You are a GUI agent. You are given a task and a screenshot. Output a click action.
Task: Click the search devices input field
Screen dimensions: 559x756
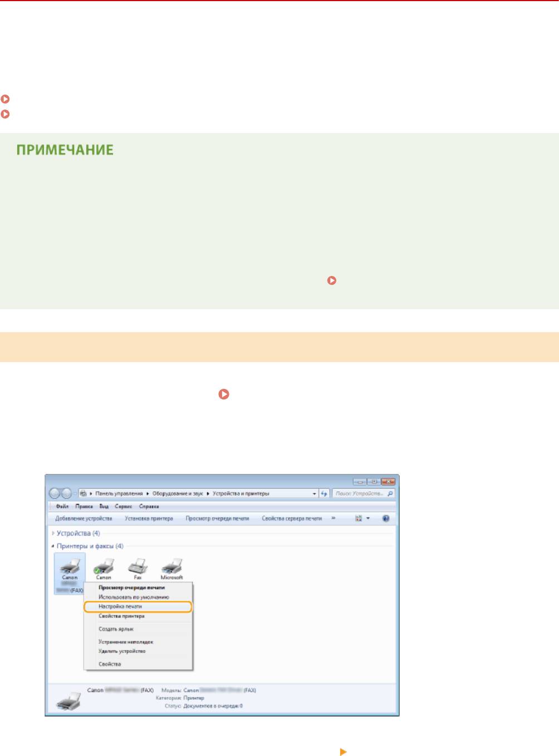[x=359, y=493]
